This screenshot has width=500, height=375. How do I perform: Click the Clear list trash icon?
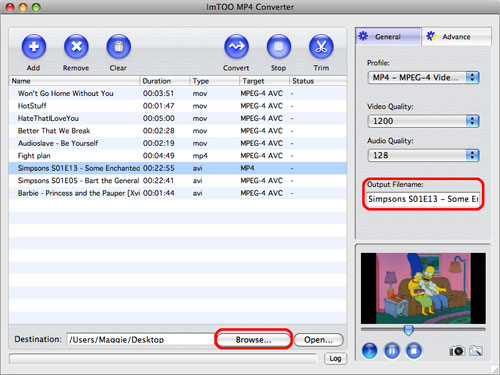coord(118,46)
